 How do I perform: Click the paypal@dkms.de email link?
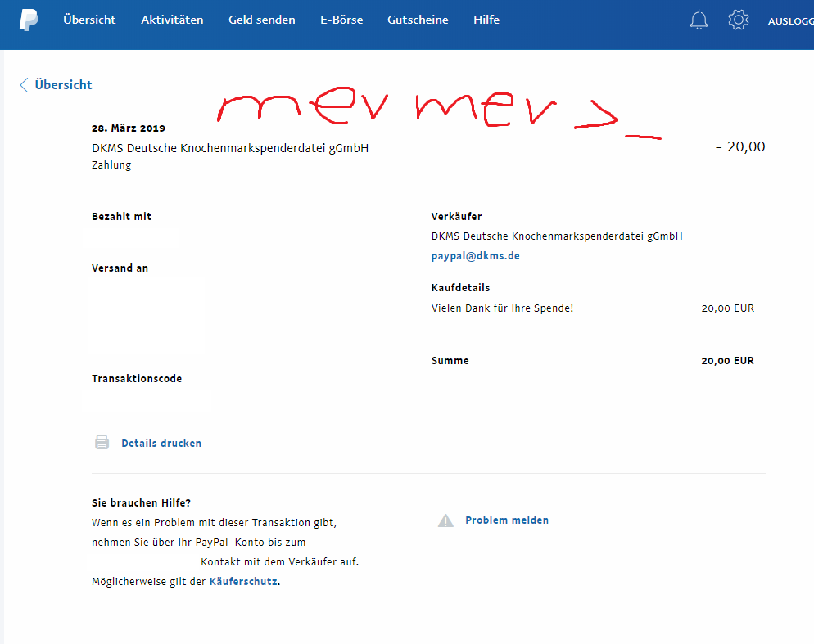tap(476, 256)
